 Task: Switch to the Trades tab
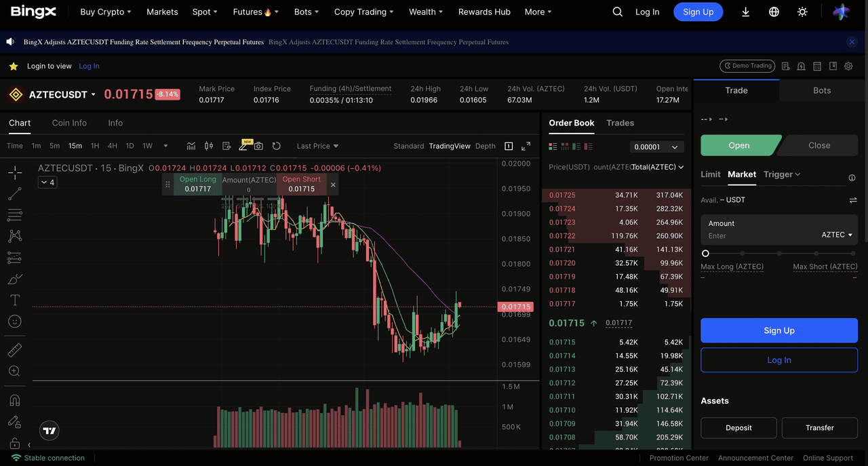[620, 123]
